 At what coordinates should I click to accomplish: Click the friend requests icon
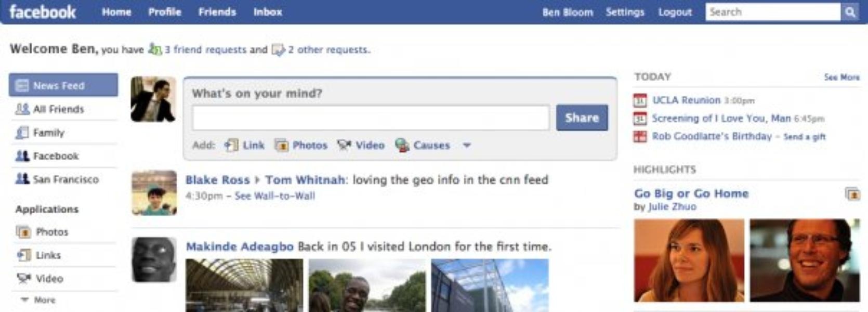pyautogui.click(x=155, y=49)
